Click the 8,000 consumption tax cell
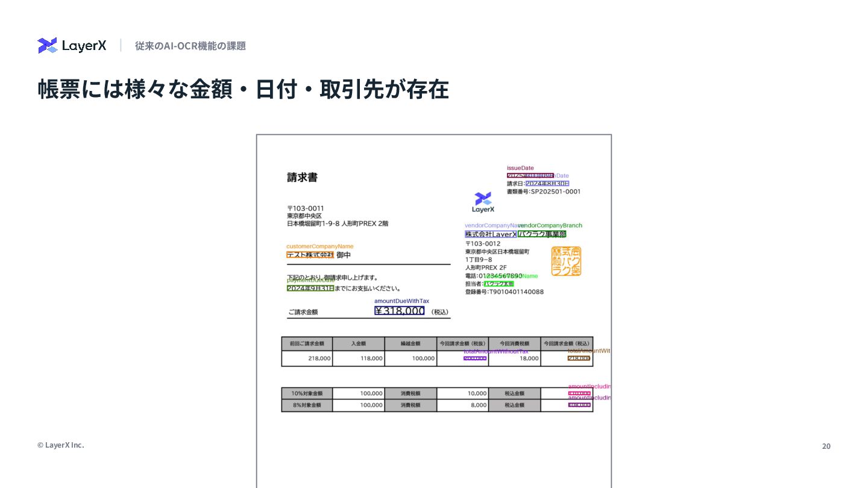Screen dimensions: 868x488 click(462, 405)
